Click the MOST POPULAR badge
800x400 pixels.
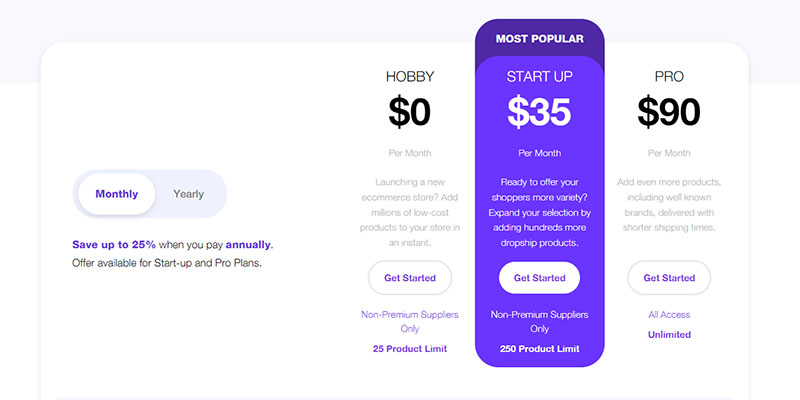pyautogui.click(x=539, y=39)
